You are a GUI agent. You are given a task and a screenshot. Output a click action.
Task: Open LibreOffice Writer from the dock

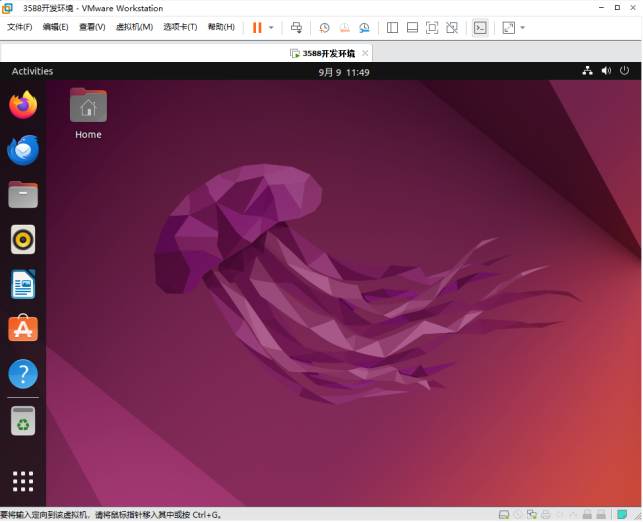[23, 284]
